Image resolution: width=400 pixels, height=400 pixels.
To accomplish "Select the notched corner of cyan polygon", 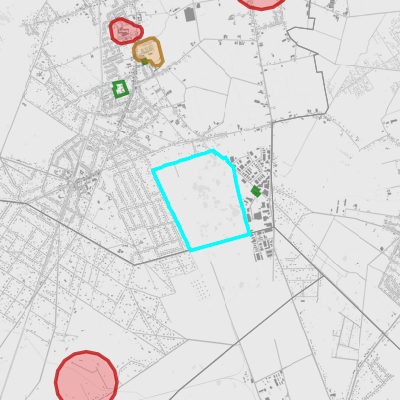I will point(226,159).
